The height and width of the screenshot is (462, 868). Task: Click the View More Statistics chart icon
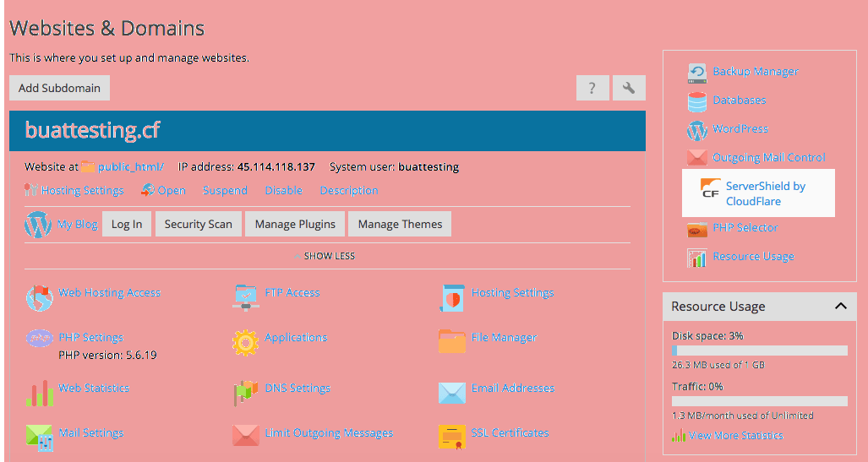678,436
